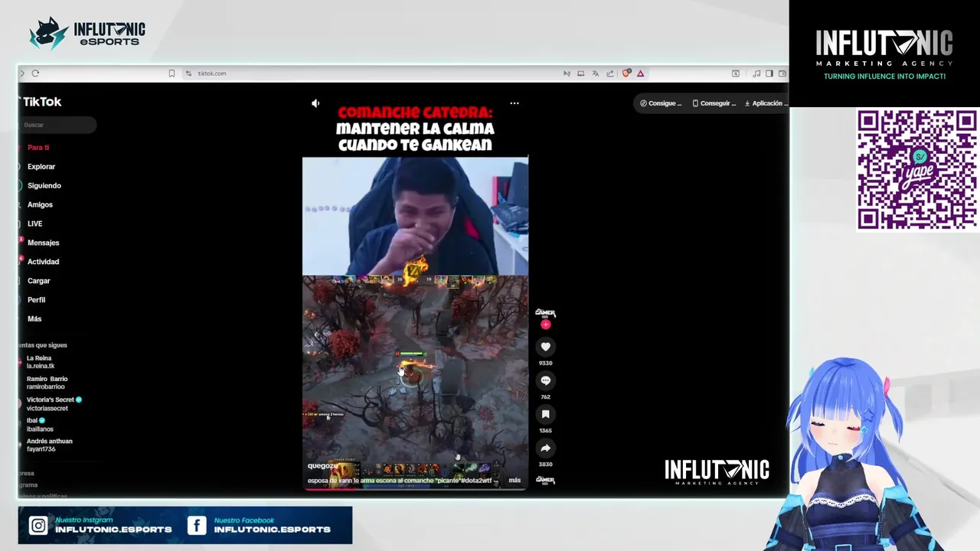This screenshot has height=551, width=980.
Task: Click the Conseguir button with phone icon
Action: click(714, 103)
